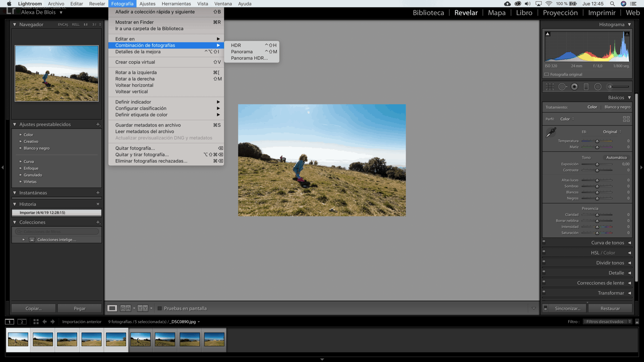Click the Pegar button

click(x=80, y=308)
